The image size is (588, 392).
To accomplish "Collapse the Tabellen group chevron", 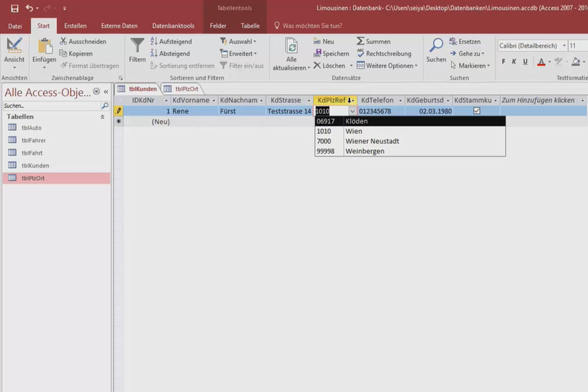I will click(102, 117).
